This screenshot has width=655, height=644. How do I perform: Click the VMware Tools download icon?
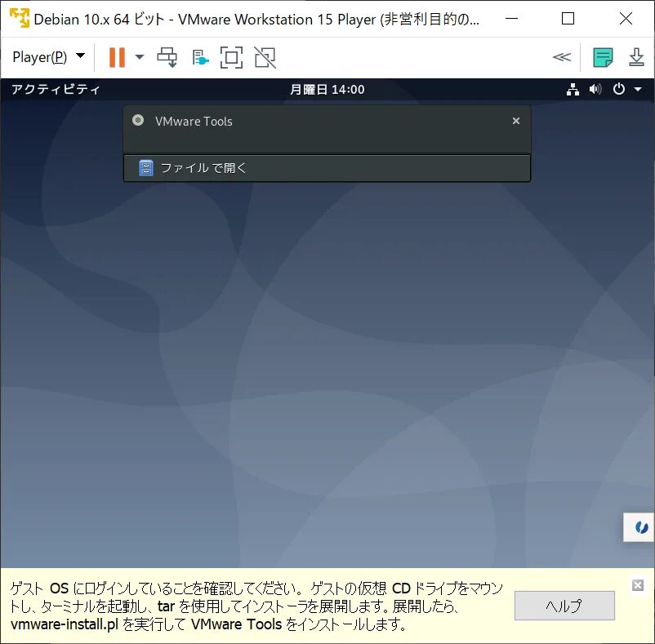(x=636, y=57)
